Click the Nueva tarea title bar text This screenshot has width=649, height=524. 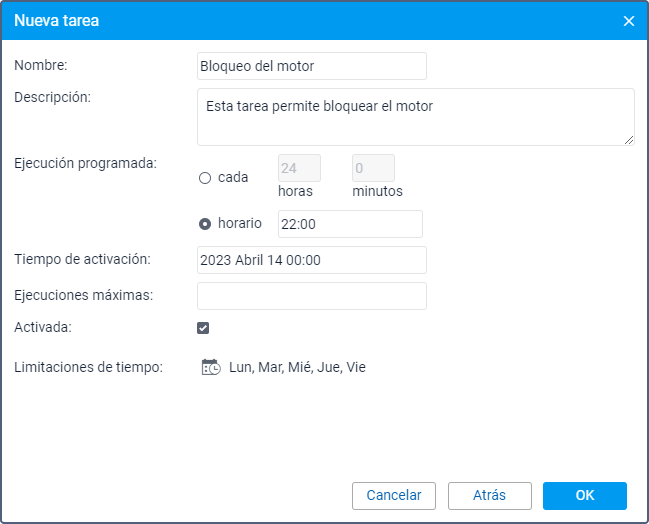pos(56,21)
